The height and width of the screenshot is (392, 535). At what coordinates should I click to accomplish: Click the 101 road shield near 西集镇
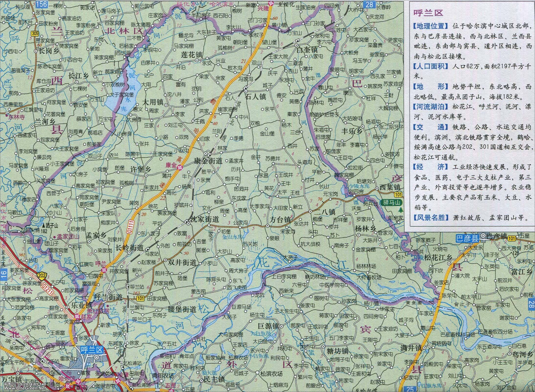[398, 195]
